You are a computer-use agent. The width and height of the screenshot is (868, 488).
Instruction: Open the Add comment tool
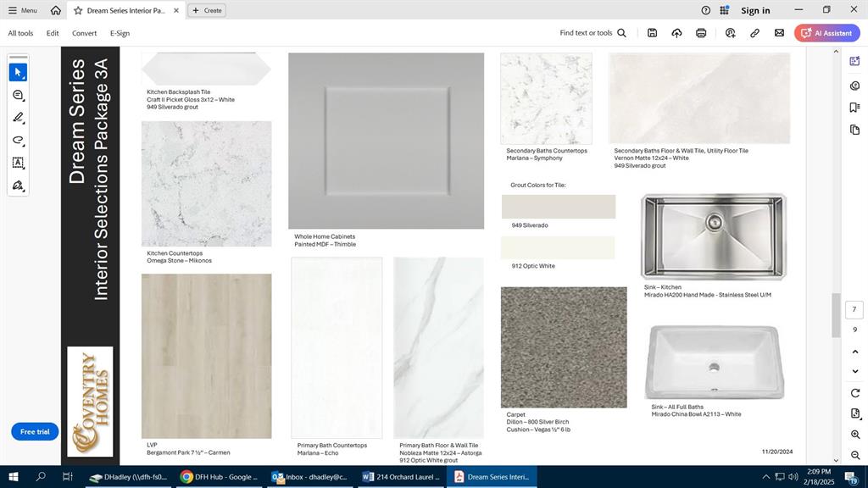[18, 95]
